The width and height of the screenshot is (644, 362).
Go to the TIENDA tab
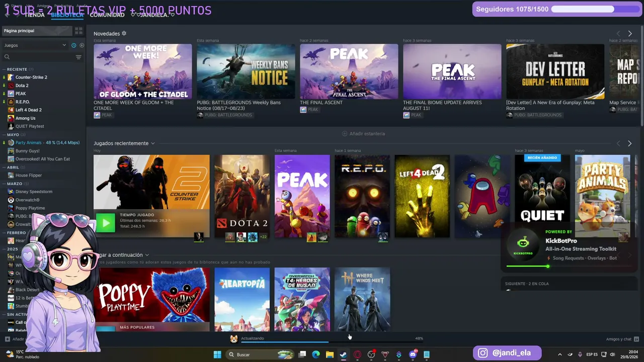coord(35,15)
